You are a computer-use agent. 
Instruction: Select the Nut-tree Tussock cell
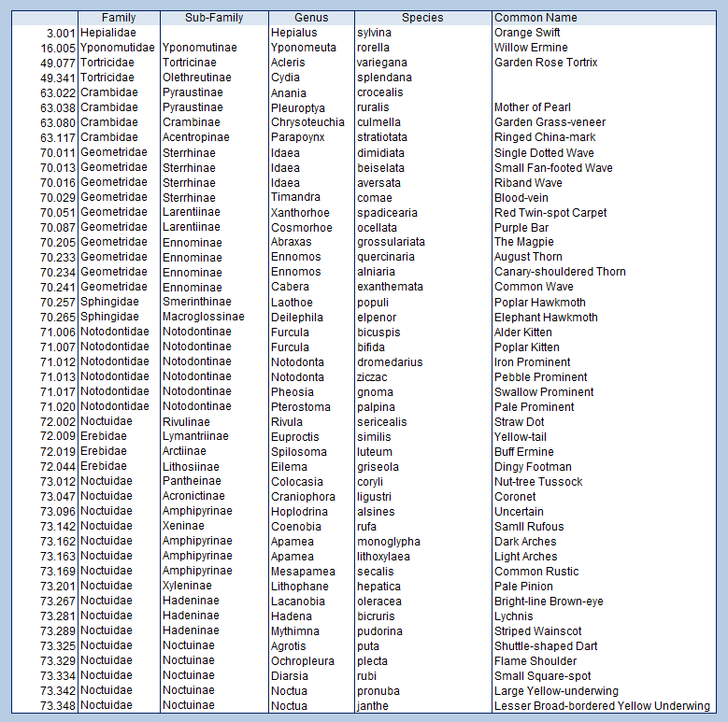[x=538, y=482]
